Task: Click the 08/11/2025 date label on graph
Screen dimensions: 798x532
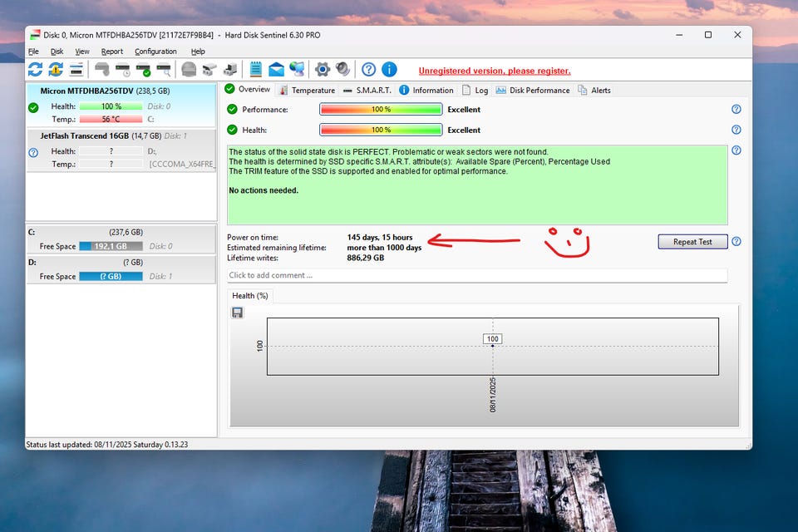Action: [493, 395]
